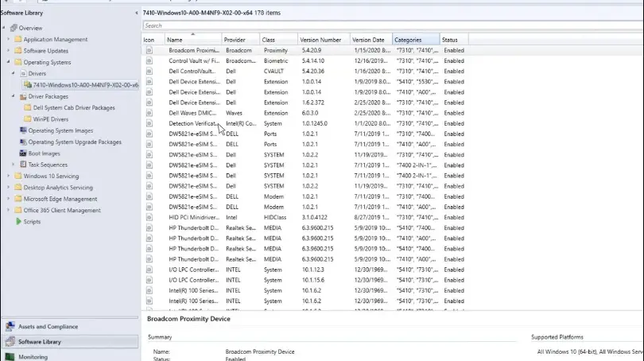
Task: Sort by the Class column header
Action: (x=278, y=40)
